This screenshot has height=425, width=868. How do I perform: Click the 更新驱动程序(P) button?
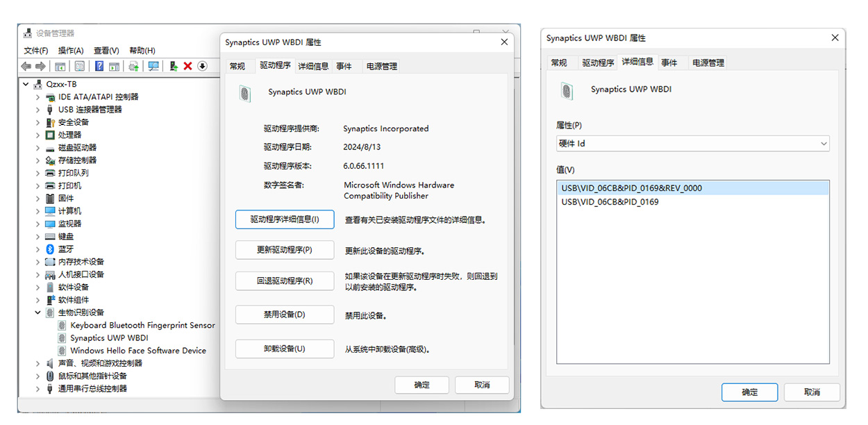[x=285, y=250]
